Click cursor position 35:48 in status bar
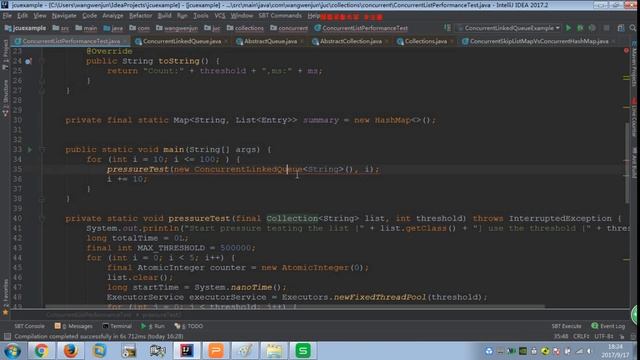Viewport: 640px width, 360px height. tap(561, 336)
